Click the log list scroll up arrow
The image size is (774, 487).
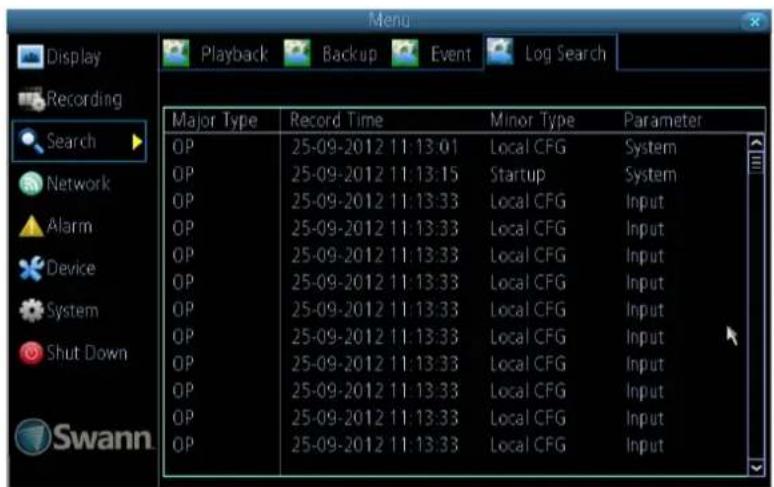coord(756,143)
